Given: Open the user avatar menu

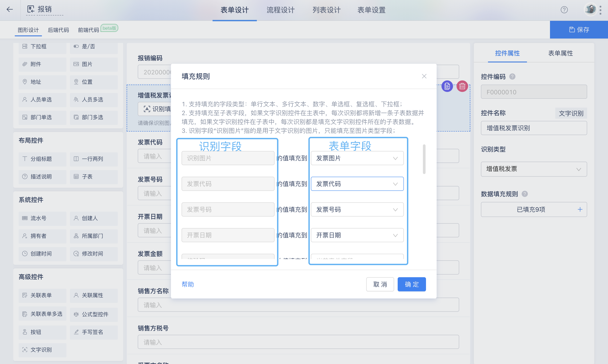Looking at the screenshot, I should click(x=591, y=10).
